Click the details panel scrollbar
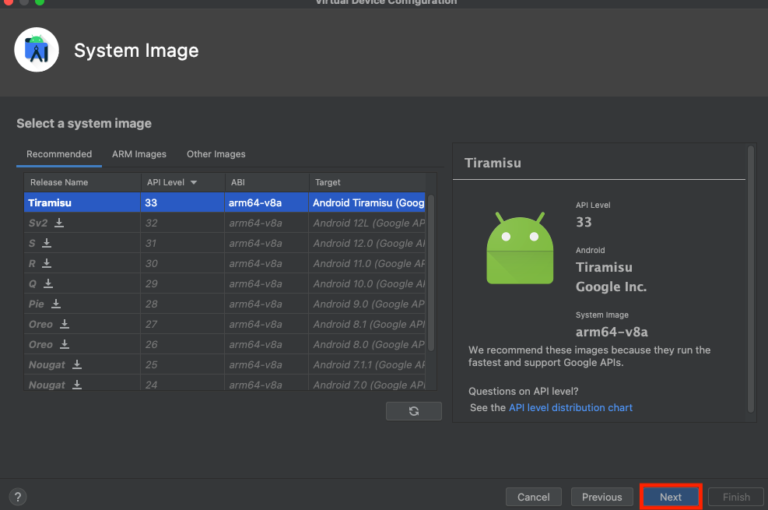The image size is (768, 510). tap(751, 279)
